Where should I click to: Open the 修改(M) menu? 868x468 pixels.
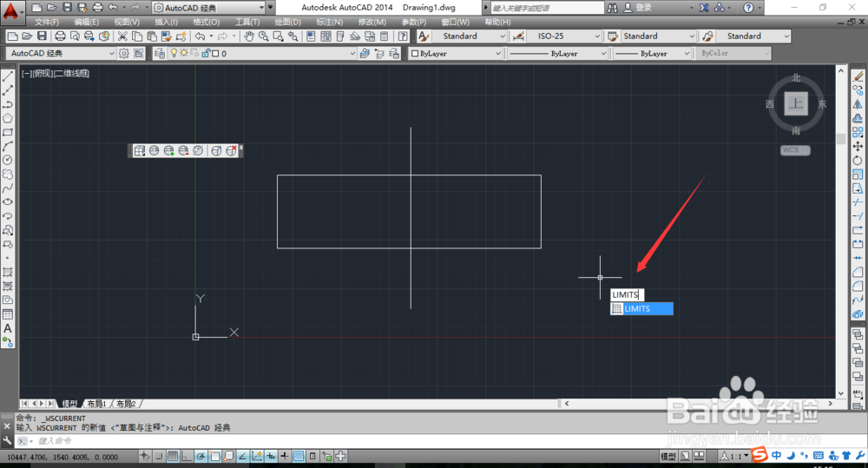coord(372,23)
